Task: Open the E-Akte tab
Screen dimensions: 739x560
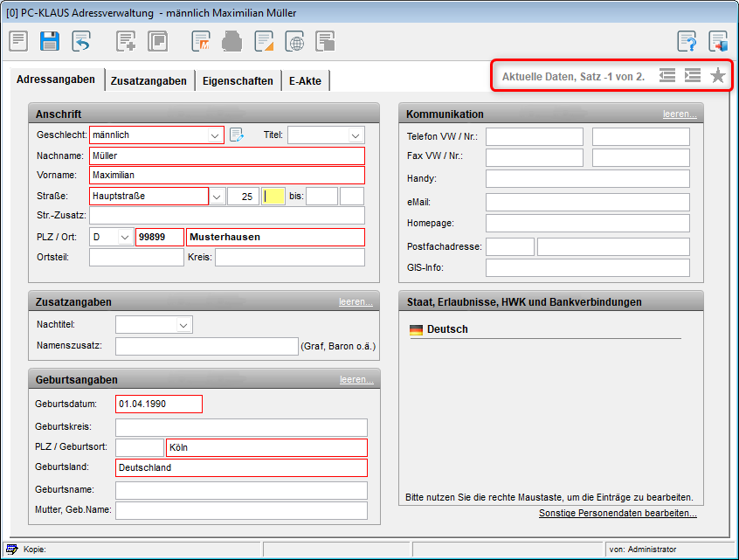Action: tap(305, 80)
